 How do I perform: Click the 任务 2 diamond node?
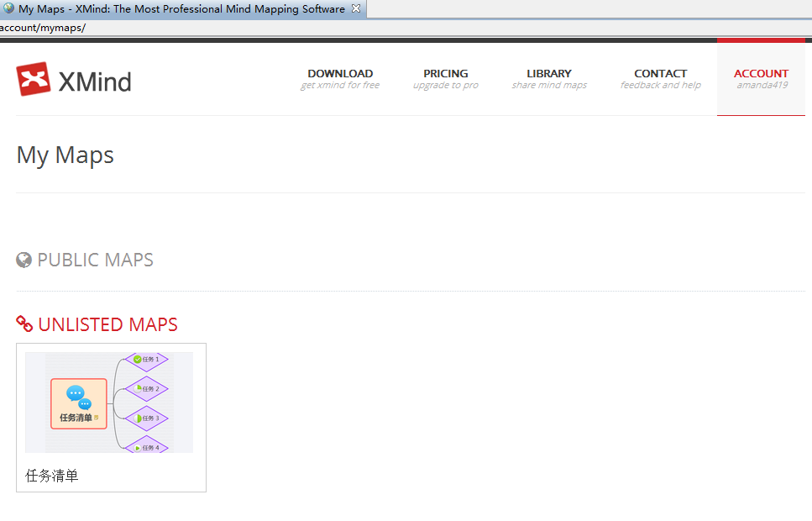point(147,388)
